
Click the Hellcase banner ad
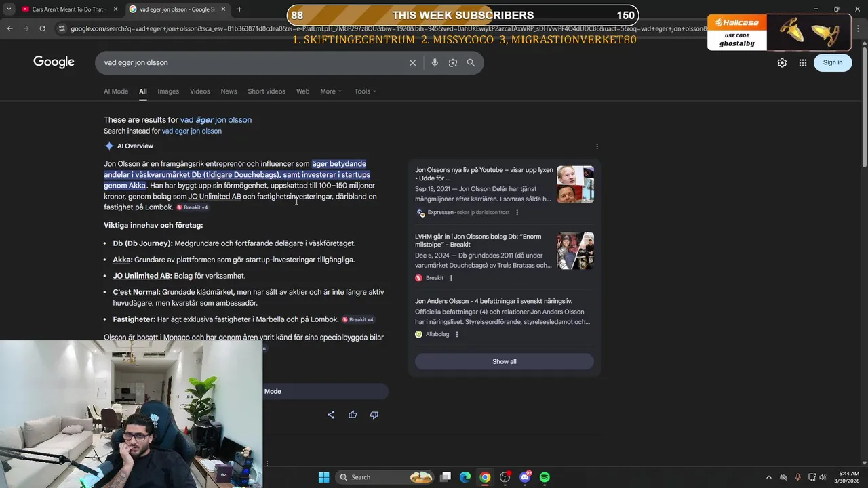[778, 33]
